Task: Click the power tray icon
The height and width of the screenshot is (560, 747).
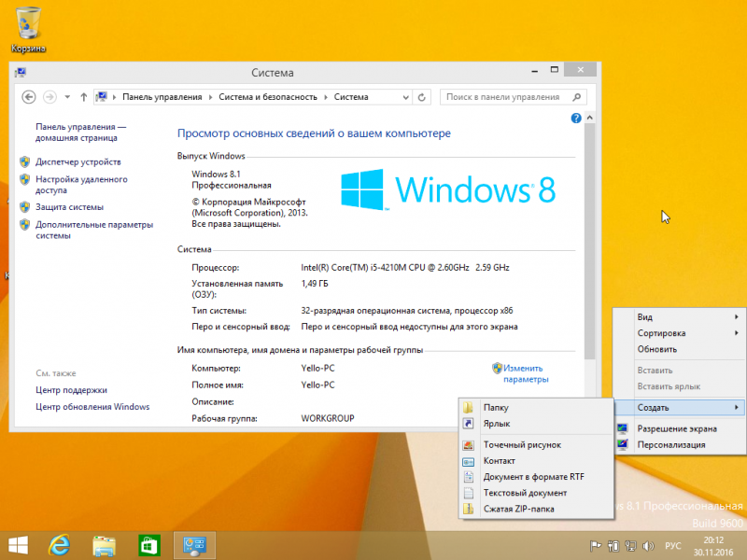Action: 613,546
